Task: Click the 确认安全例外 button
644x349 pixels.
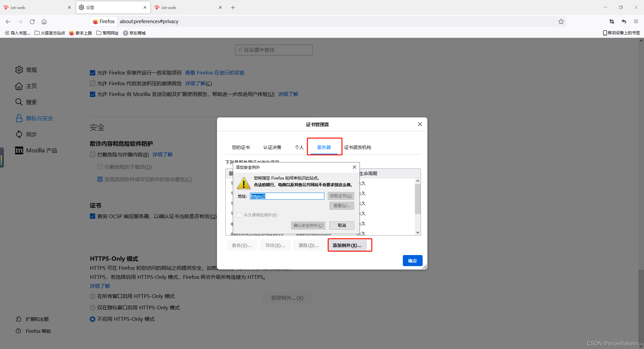Action: (x=308, y=225)
